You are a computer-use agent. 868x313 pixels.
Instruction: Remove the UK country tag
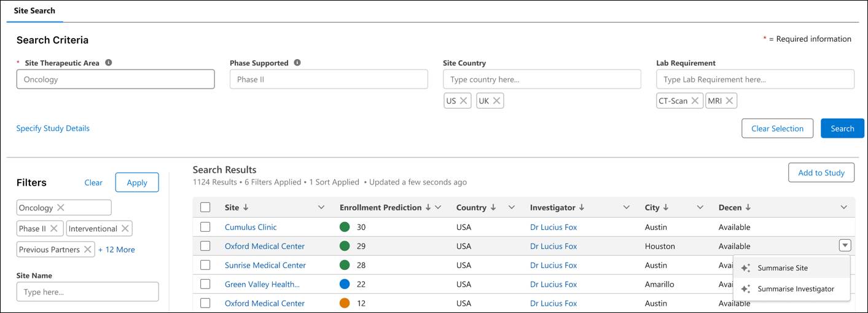[x=496, y=101]
